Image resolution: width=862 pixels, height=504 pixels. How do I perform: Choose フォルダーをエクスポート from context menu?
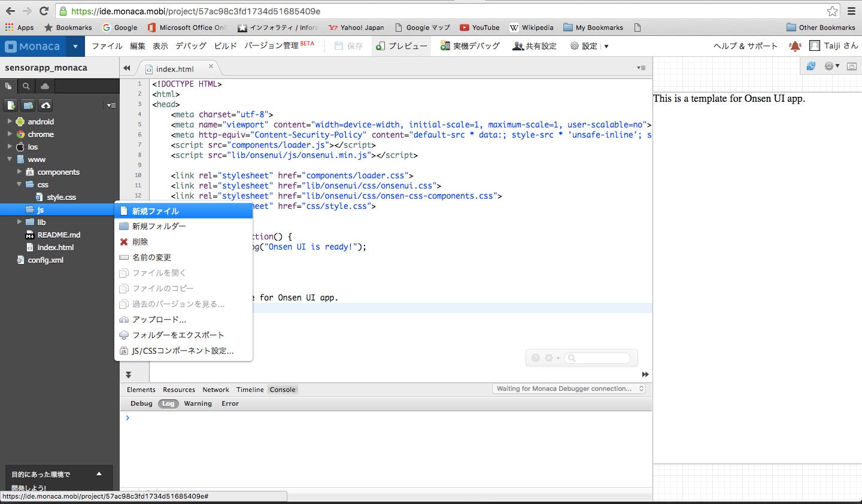[184, 335]
